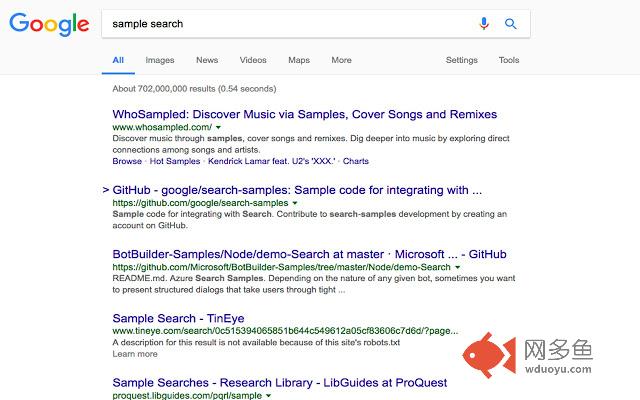The height and width of the screenshot is (400, 640).
Task: Open the Sample Search - TinEye result
Action: pyautogui.click(x=178, y=318)
